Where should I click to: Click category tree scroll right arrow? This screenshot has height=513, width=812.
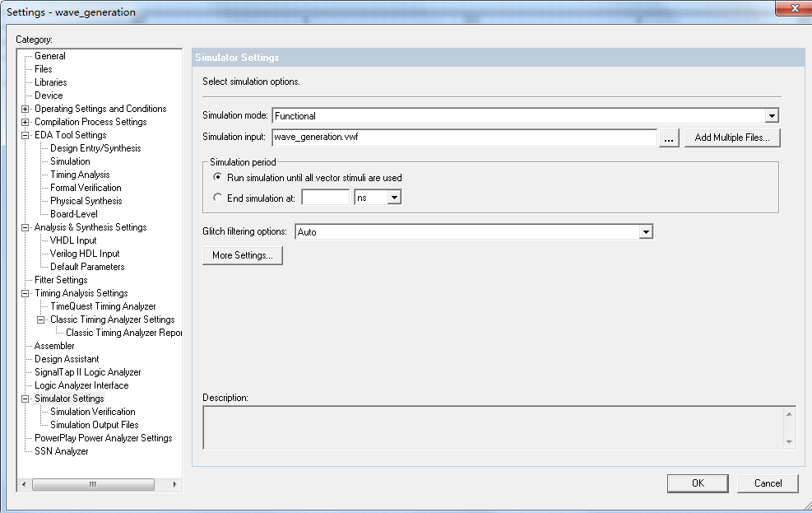174,484
